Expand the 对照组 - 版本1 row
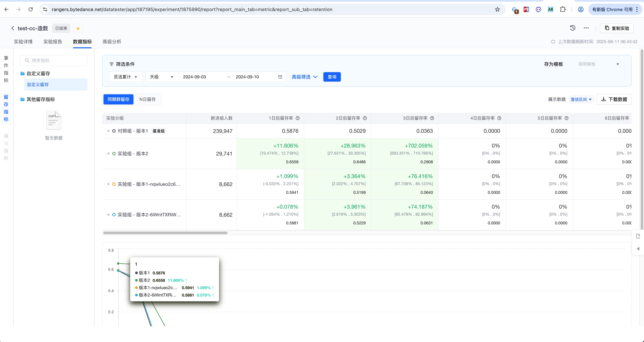 coord(108,131)
